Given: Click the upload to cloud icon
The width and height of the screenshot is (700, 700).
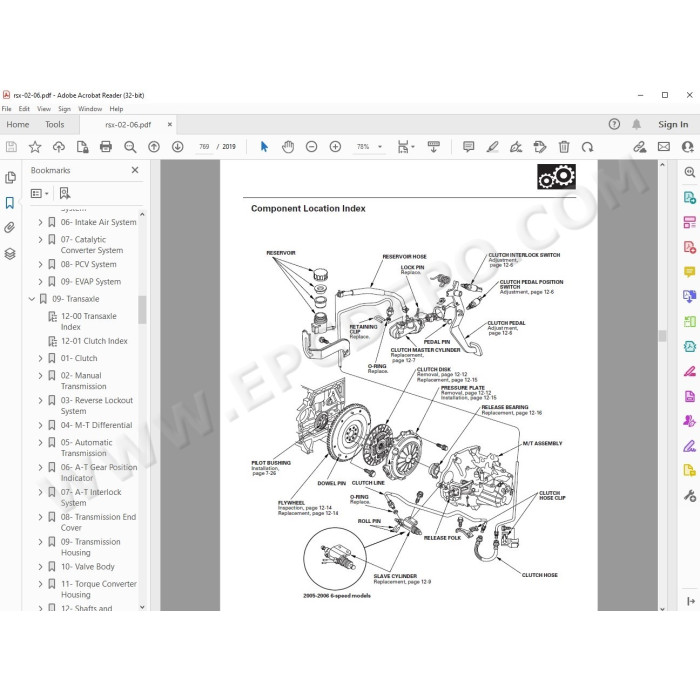Looking at the screenshot, I should (x=58, y=146).
